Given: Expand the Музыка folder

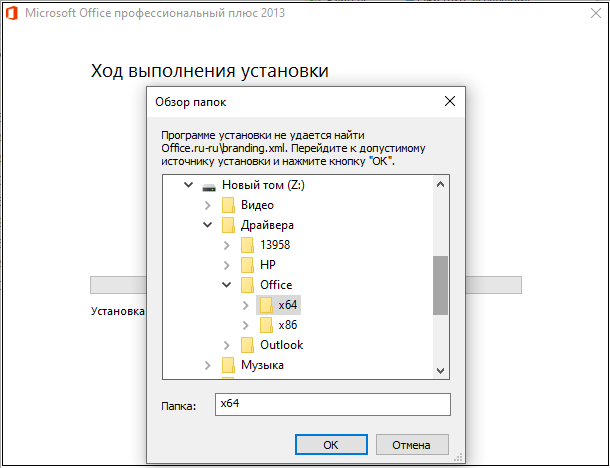Looking at the screenshot, I should click(x=208, y=365).
